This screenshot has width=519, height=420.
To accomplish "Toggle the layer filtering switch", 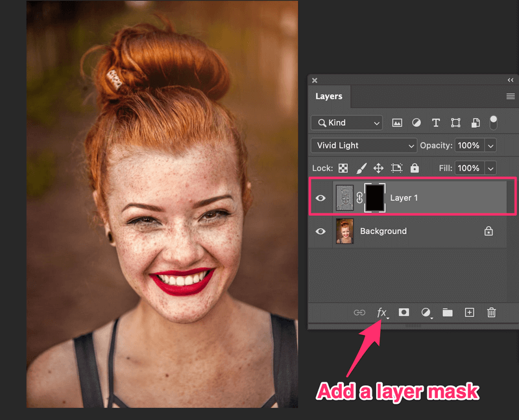I will [494, 122].
